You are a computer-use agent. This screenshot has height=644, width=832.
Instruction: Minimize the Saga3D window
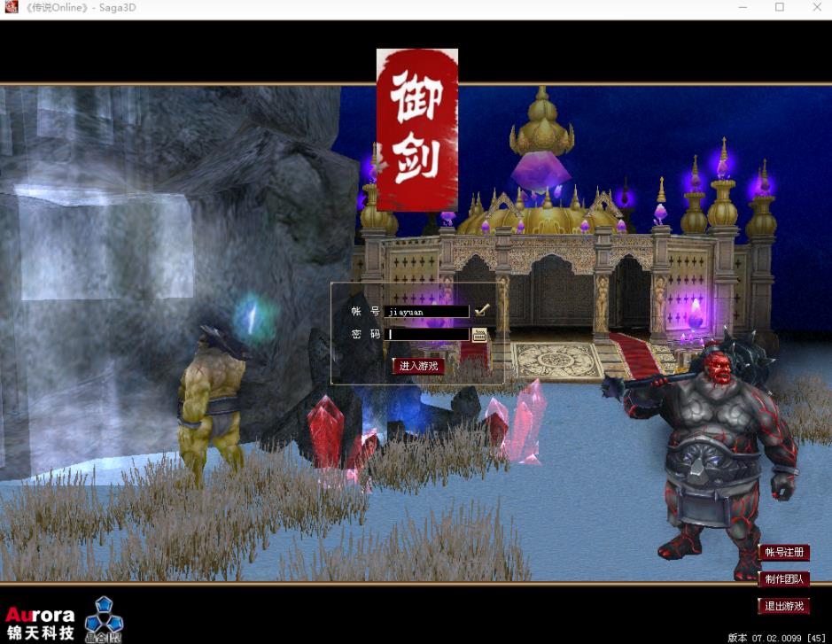pos(743,7)
